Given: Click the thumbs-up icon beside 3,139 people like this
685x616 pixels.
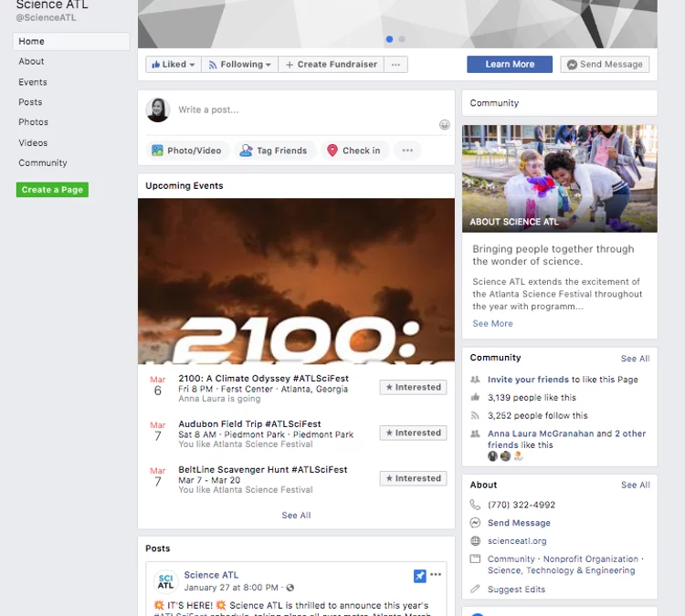Looking at the screenshot, I should pos(475,397).
